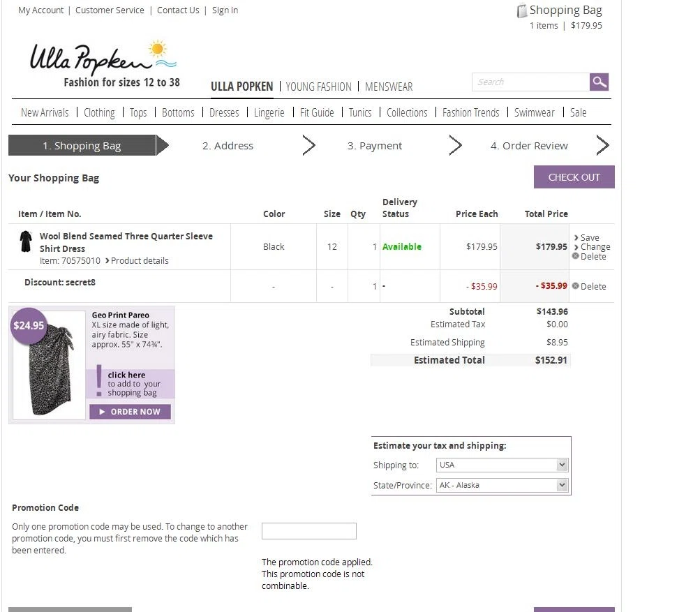Click the Ulla Popken logo

point(103,61)
